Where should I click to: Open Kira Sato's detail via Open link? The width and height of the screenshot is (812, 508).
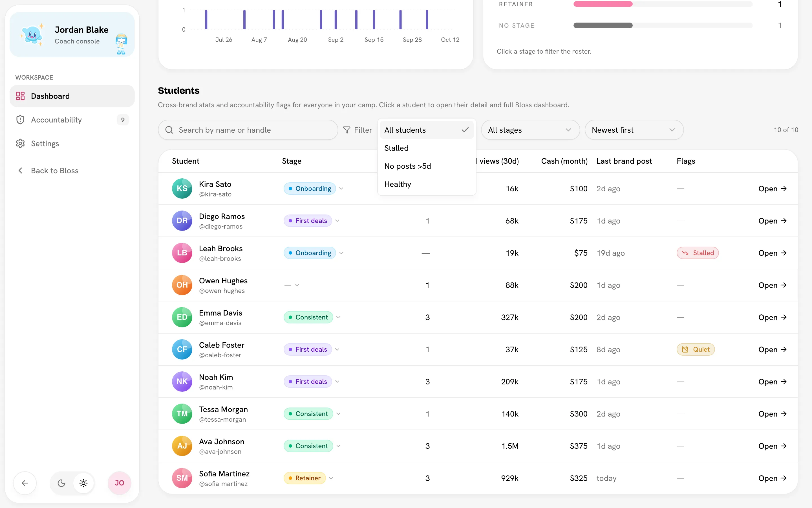pos(773,189)
